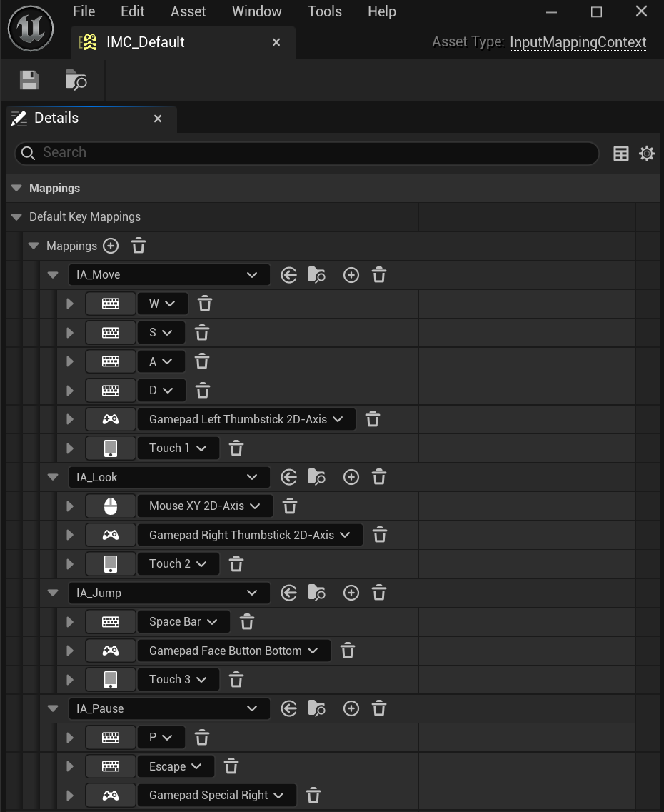Browse to IA_Look asset folder icon

click(x=317, y=477)
